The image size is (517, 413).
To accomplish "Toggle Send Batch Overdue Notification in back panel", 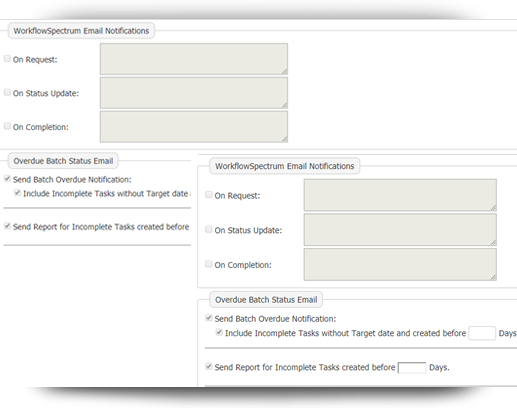I will pos(7,179).
